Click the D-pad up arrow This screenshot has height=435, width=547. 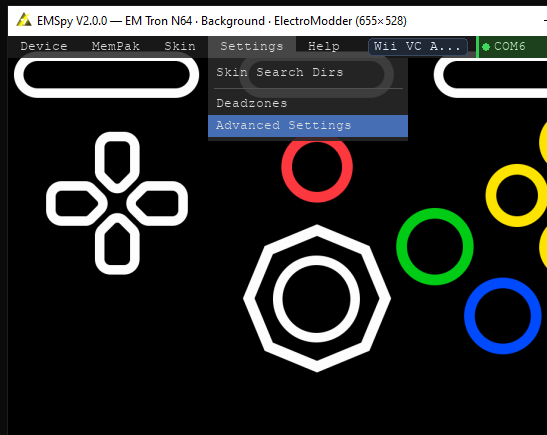[117, 162]
